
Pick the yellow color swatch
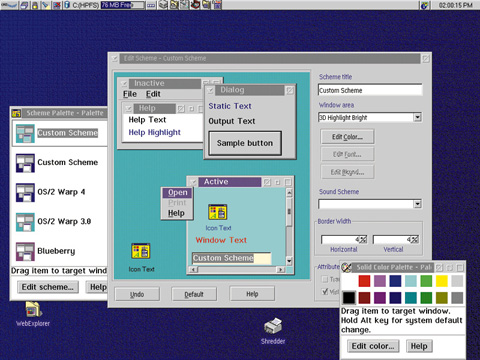pyautogui.click(x=442, y=281)
